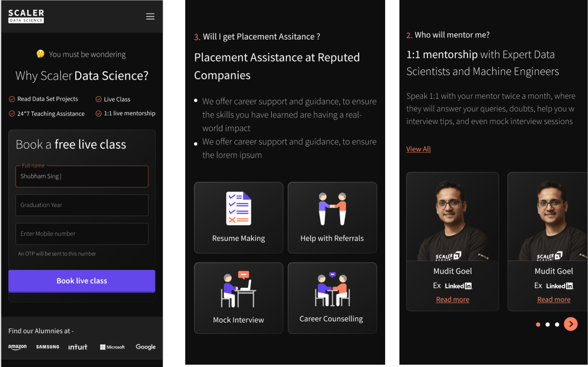Click the Google logo in alumni section
This screenshot has height=367, width=588.
pyautogui.click(x=145, y=346)
